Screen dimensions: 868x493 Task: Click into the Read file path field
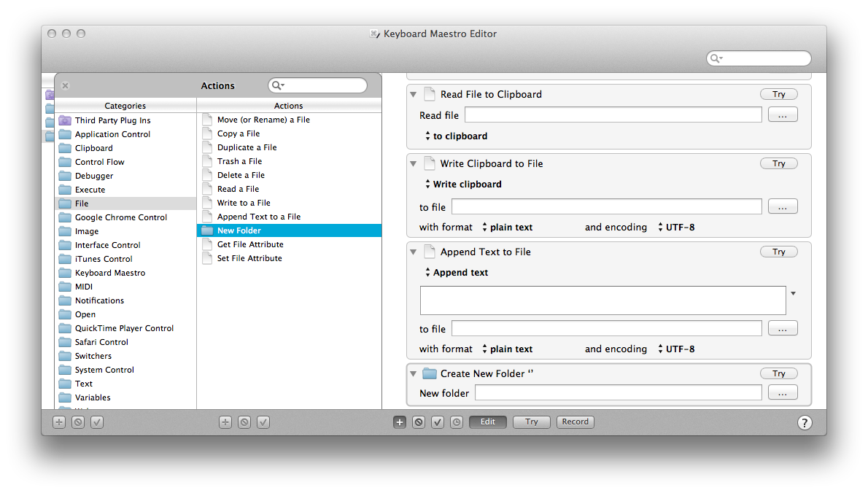tap(613, 115)
